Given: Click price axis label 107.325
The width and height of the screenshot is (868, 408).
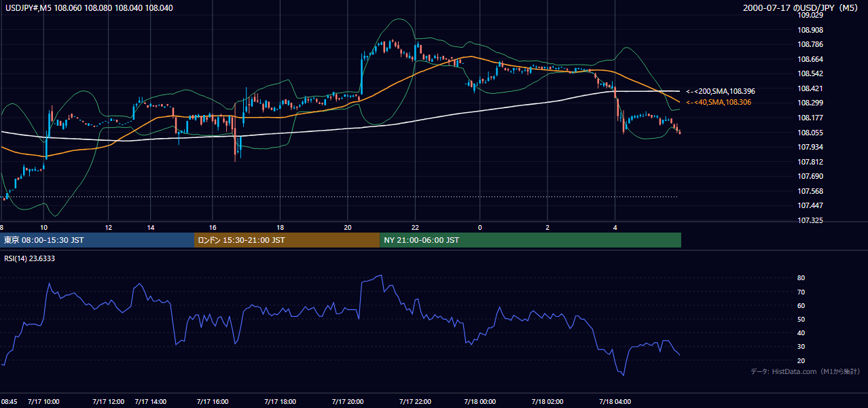Looking at the screenshot, I should pos(810,220).
